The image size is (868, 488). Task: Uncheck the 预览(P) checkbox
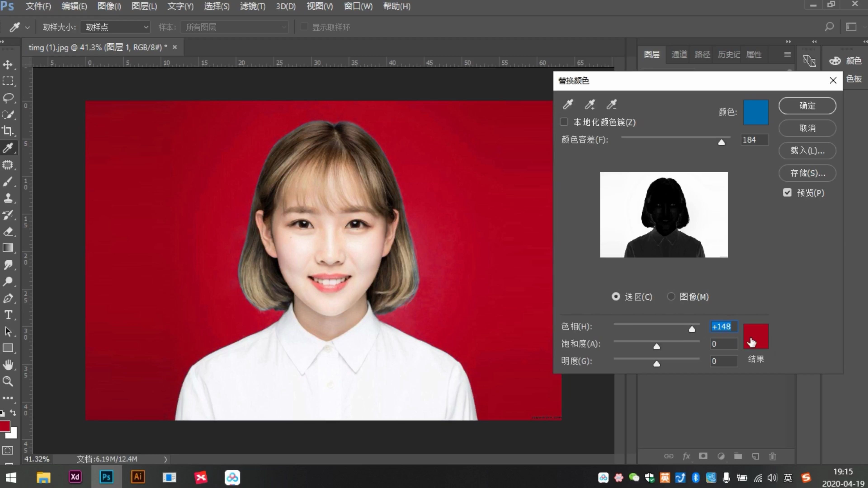point(787,193)
